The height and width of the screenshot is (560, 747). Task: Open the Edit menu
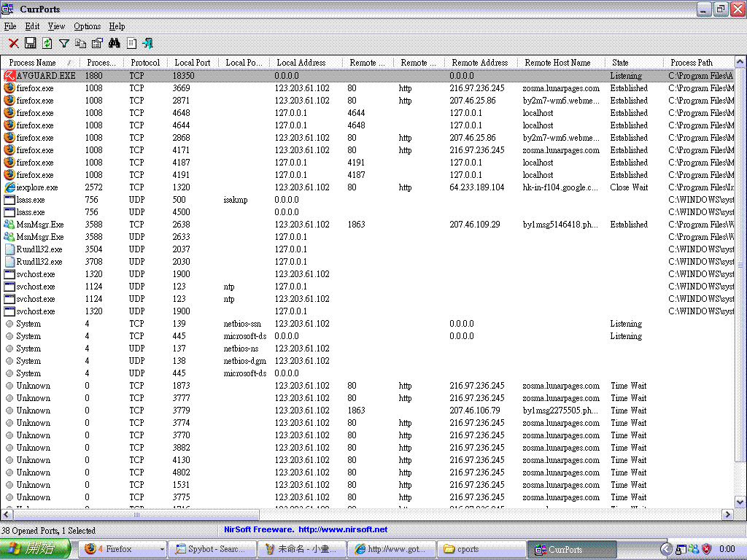[x=32, y=26]
